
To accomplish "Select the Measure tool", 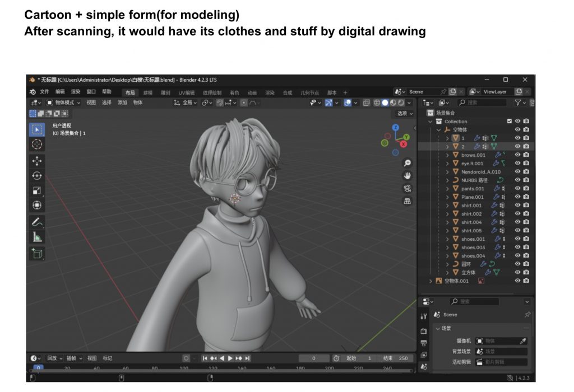I will click(x=37, y=237).
